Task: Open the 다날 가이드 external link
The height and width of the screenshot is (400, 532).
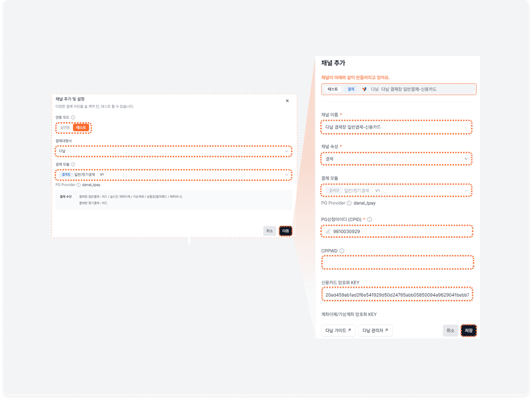Action: [338, 331]
